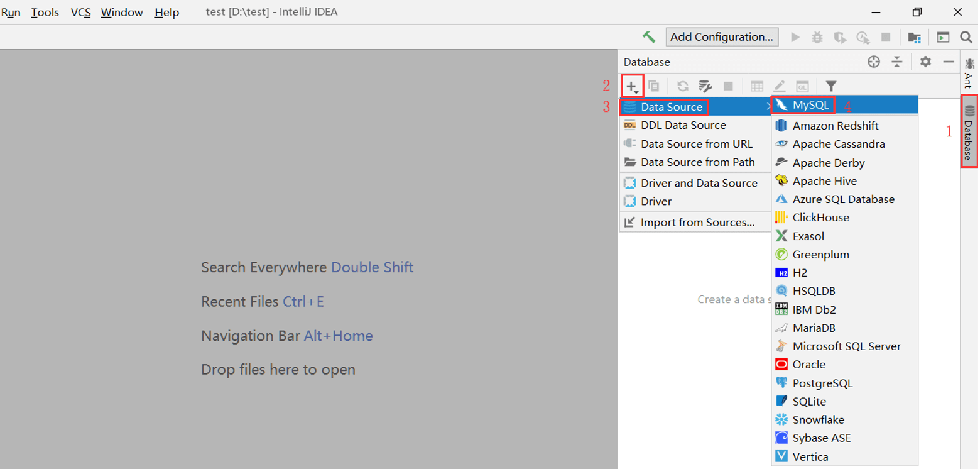
Task: Select Snowflake data source
Action: [x=845, y=420]
